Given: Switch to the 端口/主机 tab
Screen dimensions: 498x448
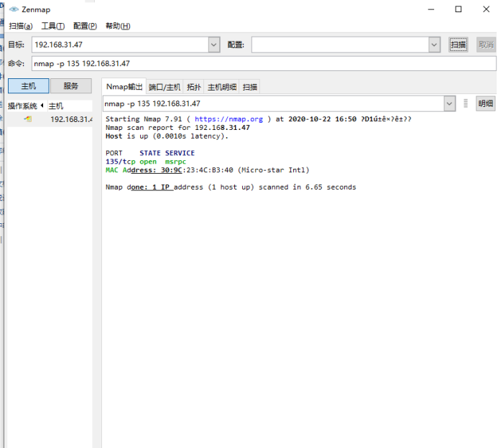Looking at the screenshot, I should pos(165,87).
